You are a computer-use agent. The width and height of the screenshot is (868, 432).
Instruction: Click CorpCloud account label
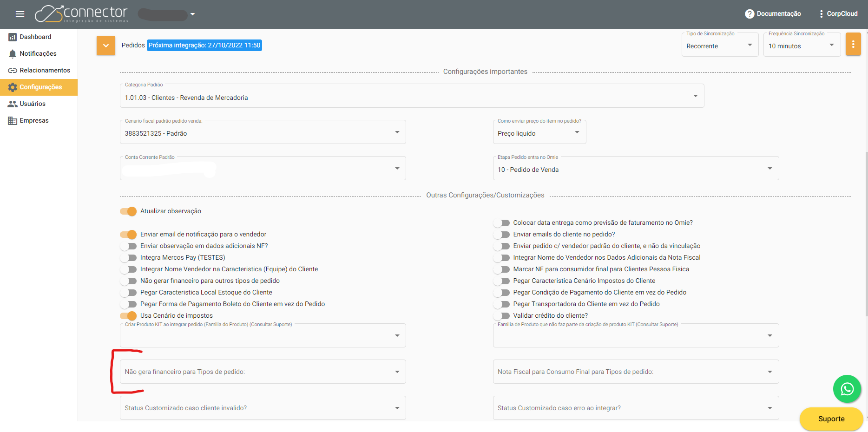[842, 14]
